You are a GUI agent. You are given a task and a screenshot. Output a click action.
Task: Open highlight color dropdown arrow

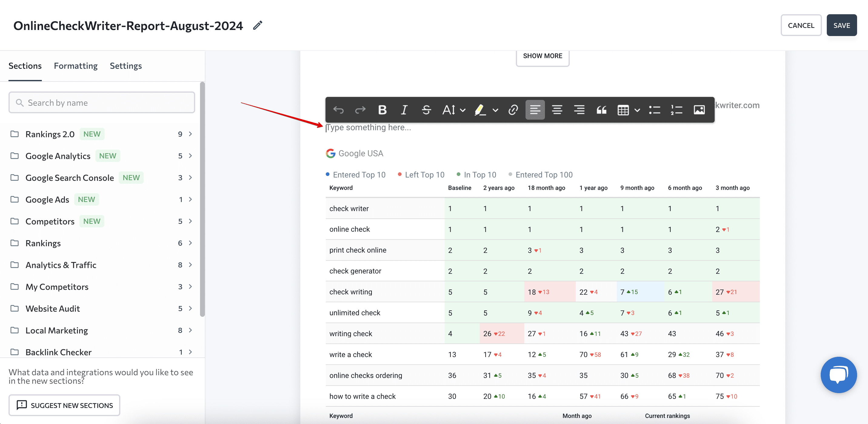[x=495, y=110]
